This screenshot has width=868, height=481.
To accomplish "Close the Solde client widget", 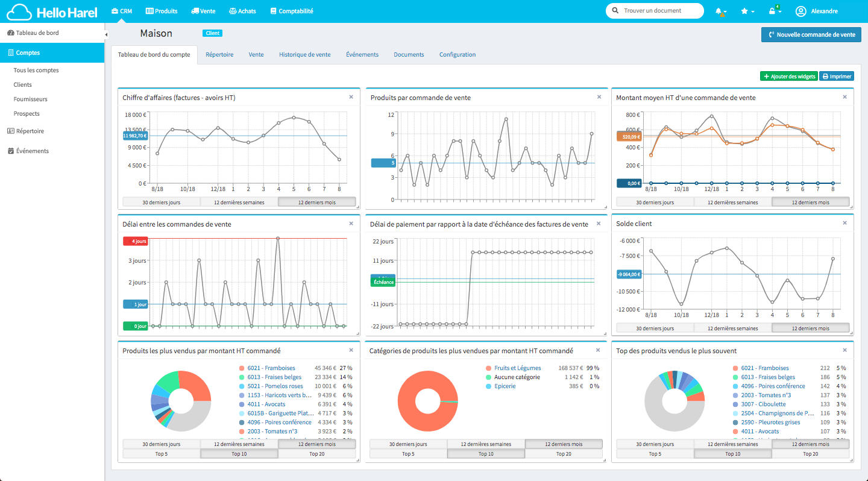I will [x=844, y=223].
